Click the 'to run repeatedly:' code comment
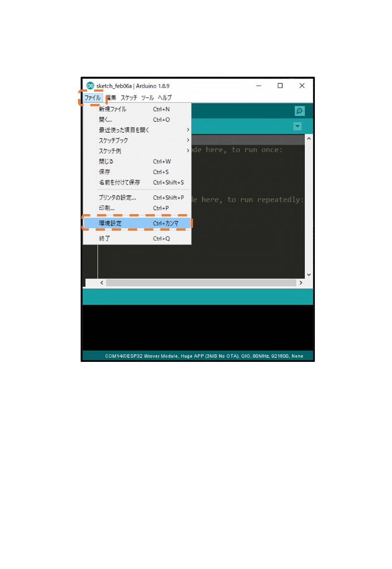The image size is (392, 569). point(266,200)
